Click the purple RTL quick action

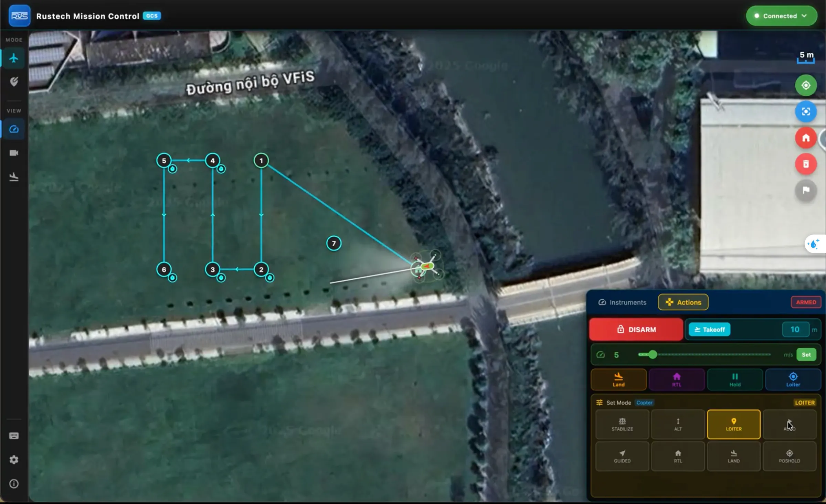[677, 379]
